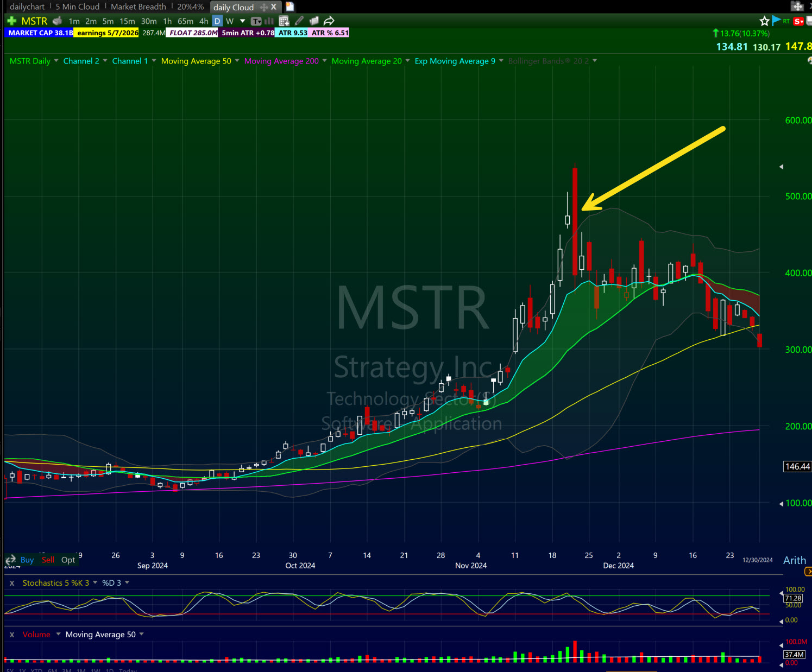Click the move cross icon on daily Cloud tab
The height and width of the screenshot is (672, 812).
click(263, 7)
